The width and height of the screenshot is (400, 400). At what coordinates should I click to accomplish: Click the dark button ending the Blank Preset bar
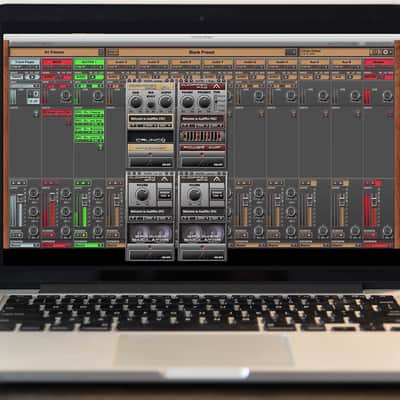[x=291, y=52]
